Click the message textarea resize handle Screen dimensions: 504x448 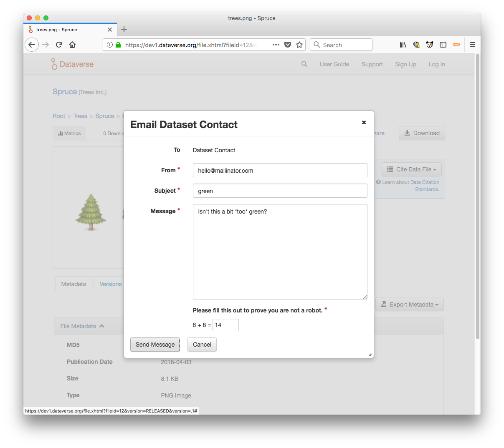coord(365,297)
